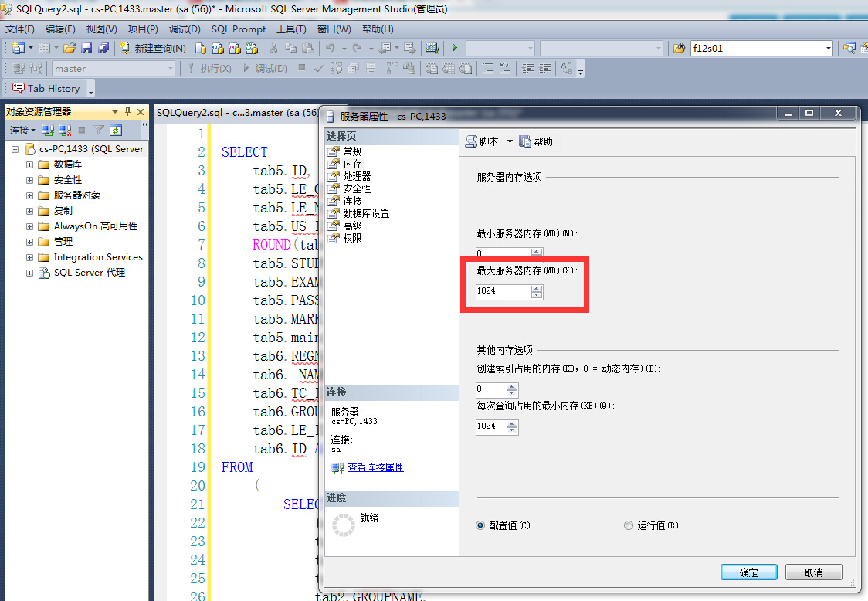This screenshot has width=868, height=601.
Task: Click the Uncomment selected lines icon
Action: [505, 68]
